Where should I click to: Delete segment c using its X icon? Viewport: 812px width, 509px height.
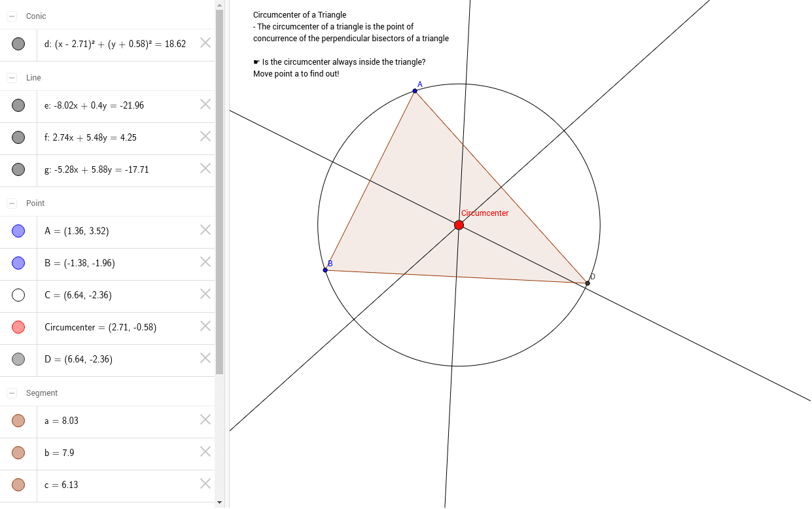tap(205, 484)
